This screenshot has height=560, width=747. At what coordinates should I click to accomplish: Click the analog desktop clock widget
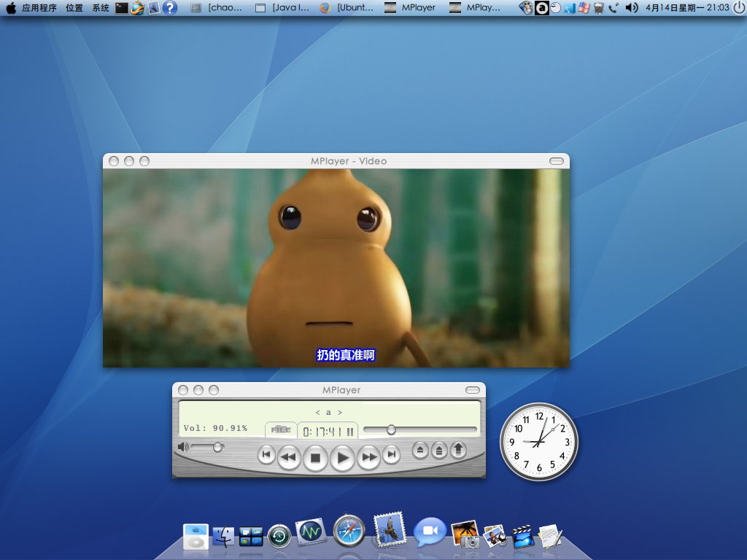click(539, 442)
